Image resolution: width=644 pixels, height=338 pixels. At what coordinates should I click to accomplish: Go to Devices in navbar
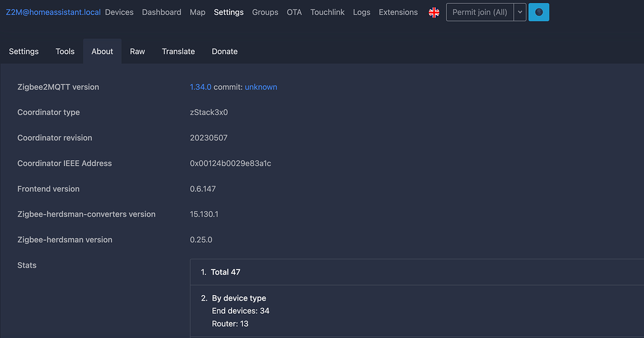pos(119,12)
